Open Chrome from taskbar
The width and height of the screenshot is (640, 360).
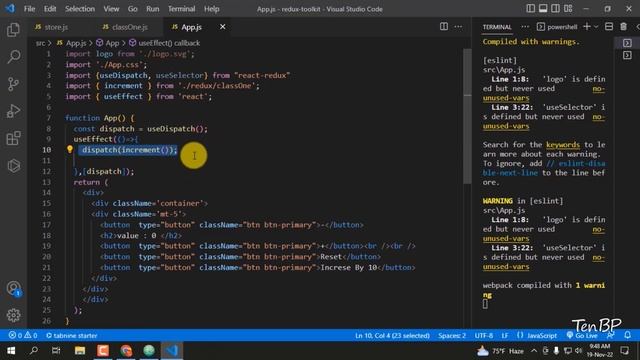click(x=126, y=351)
